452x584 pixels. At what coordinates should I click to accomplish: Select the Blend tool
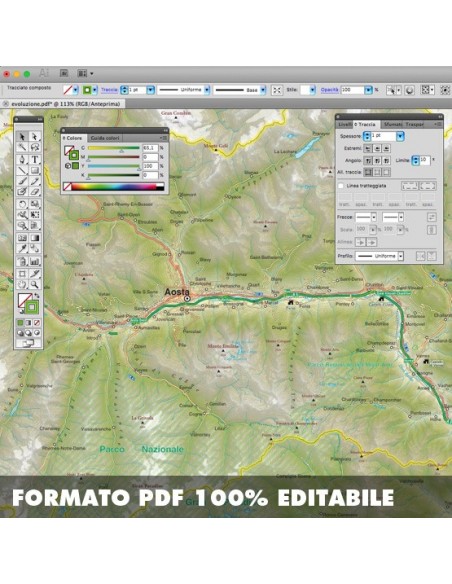coord(35,248)
